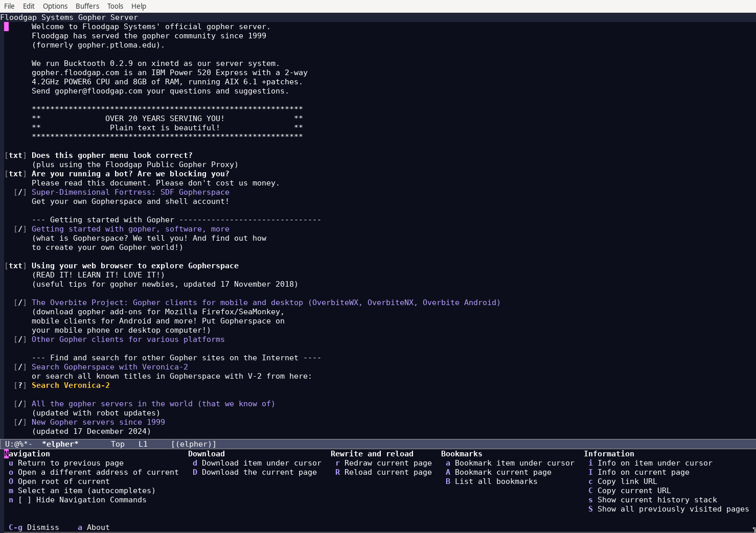Open the Help menu
756x533 pixels.
click(x=139, y=6)
